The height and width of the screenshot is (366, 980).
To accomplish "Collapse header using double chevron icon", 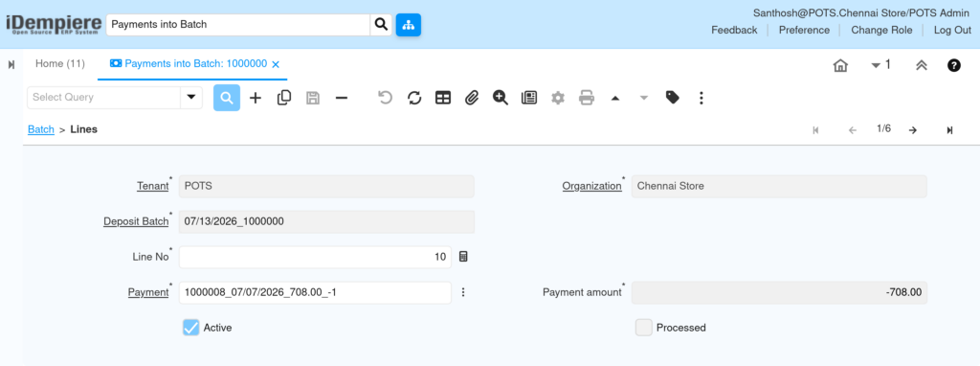I will 922,65.
